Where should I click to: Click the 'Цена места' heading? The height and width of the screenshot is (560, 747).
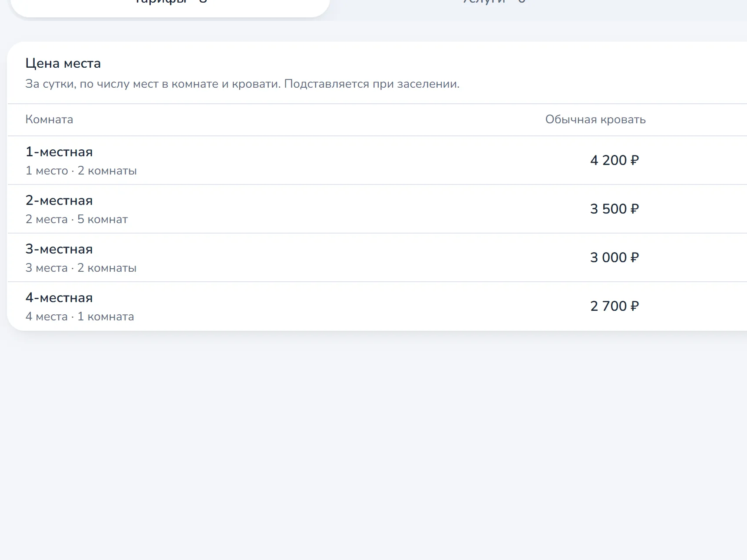(63, 63)
